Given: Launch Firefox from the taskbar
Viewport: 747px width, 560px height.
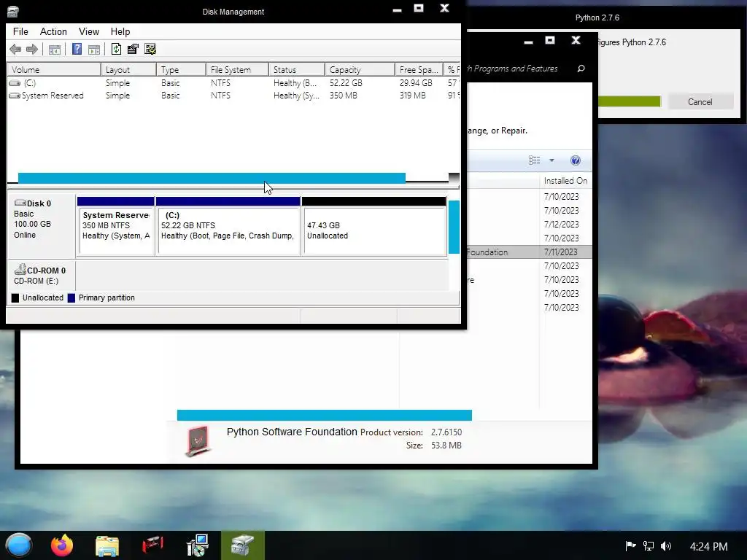Looking at the screenshot, I should click(x=62, y=545).
